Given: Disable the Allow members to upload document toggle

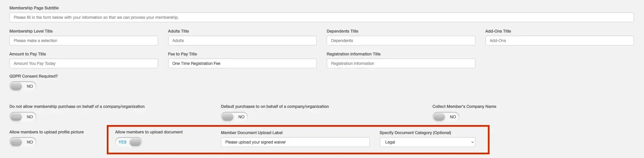Looking at the screenshot, I should click(129, 142).
